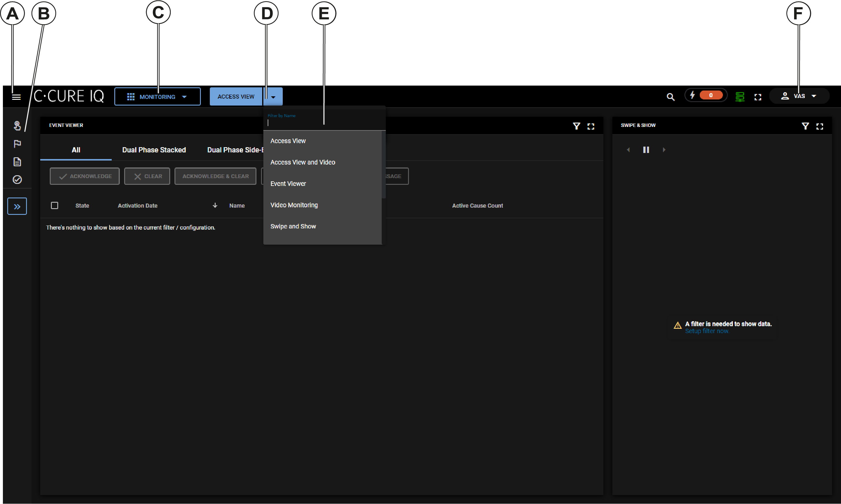Screen dimensions: 841x504
Task: Toggle the Access View layout arrow
Action: 273,97
